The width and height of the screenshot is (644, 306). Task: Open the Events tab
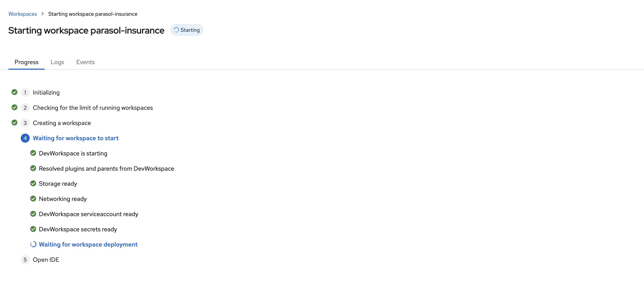[85, 62]
